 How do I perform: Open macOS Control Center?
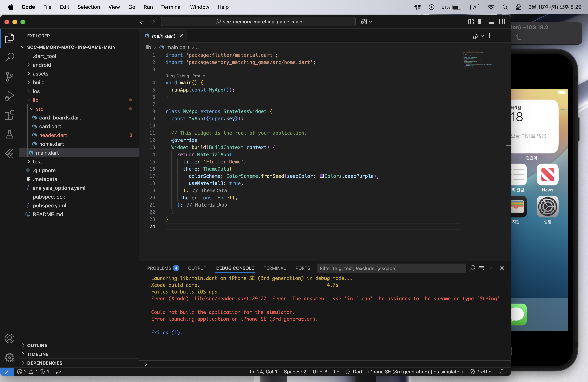(518, 7)
